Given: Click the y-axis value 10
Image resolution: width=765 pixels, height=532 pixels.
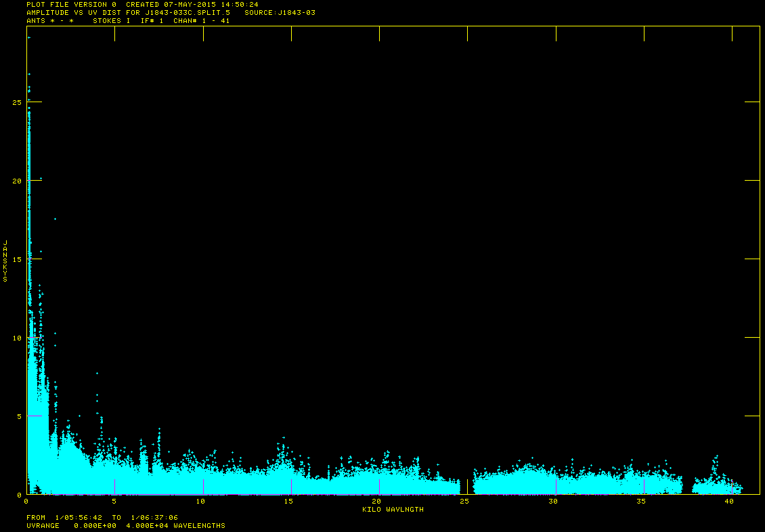Looking at the screenshot, I should 17,338.
